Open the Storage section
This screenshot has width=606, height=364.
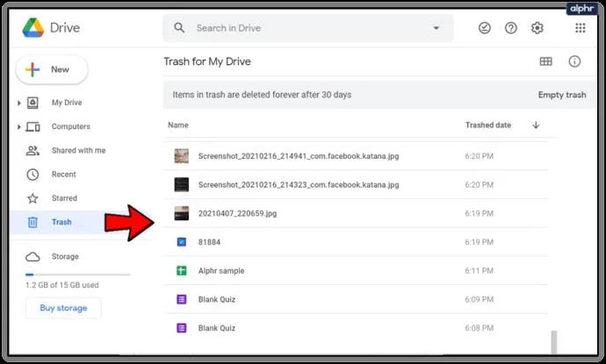coord(65,257)
